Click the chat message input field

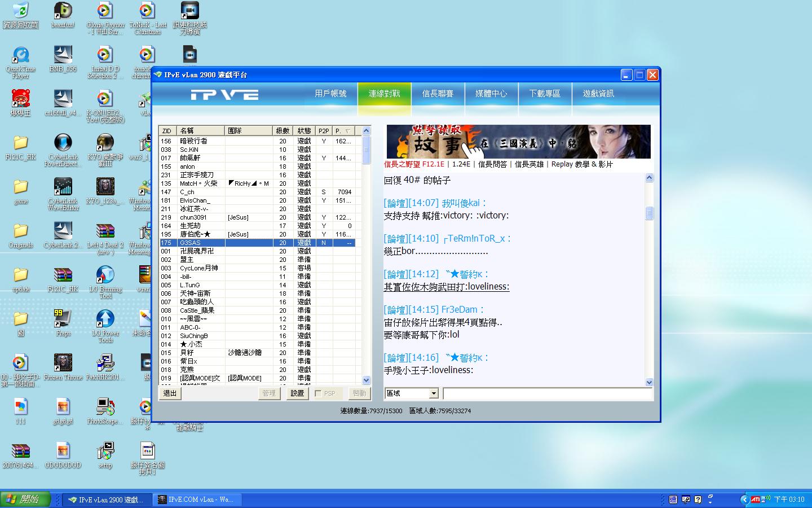coord(546,393)
